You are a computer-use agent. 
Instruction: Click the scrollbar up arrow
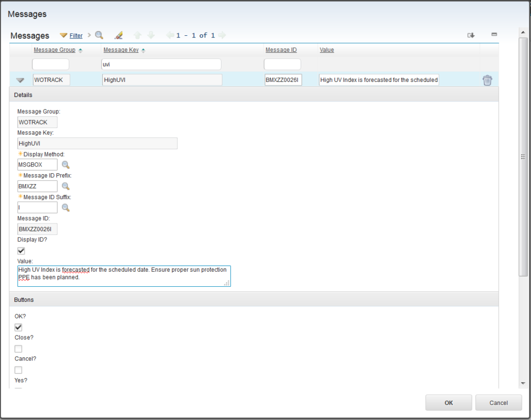(x=523, y=33)
